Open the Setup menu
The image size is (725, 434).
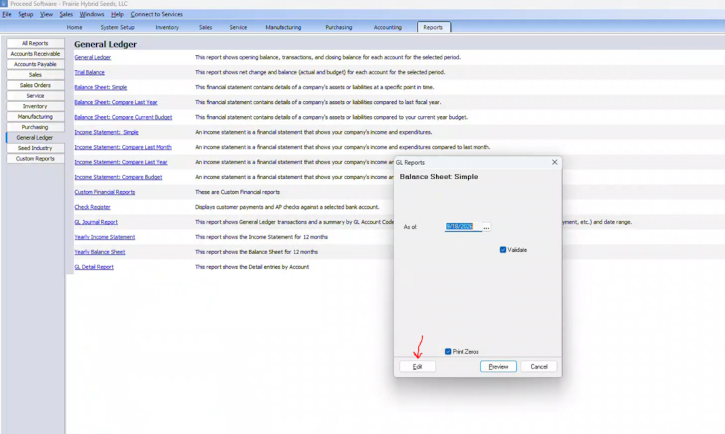[25, 14]
